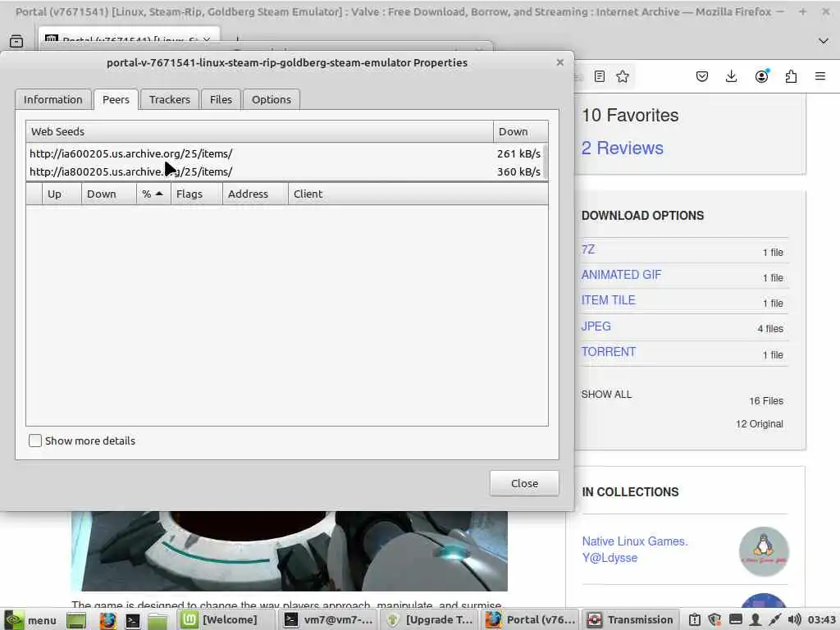The width and height of the screenshot is (840, 630).
Task: Click the user tray icon in panel
Action: tap(756, 620)
